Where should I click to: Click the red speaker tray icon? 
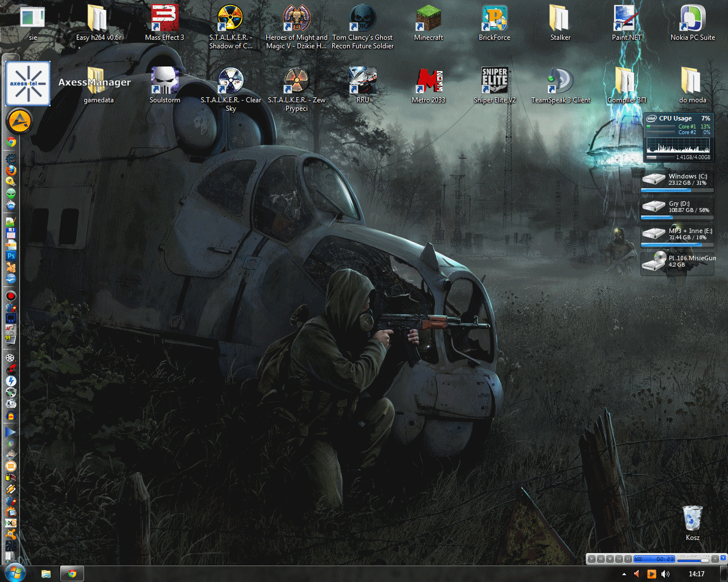pyautogui.click(x=638, y=574)
